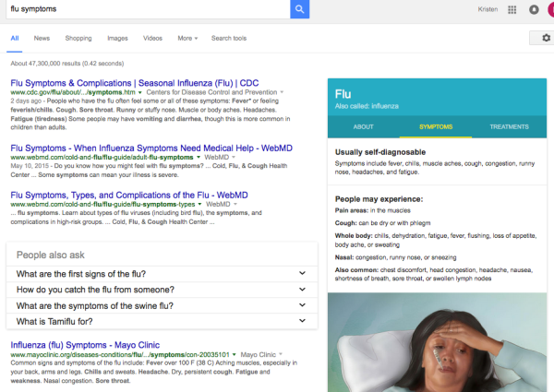Open Mayo Clinic Influenza Symptoms result
Screen dimensions: 554x392
[85, 345]
